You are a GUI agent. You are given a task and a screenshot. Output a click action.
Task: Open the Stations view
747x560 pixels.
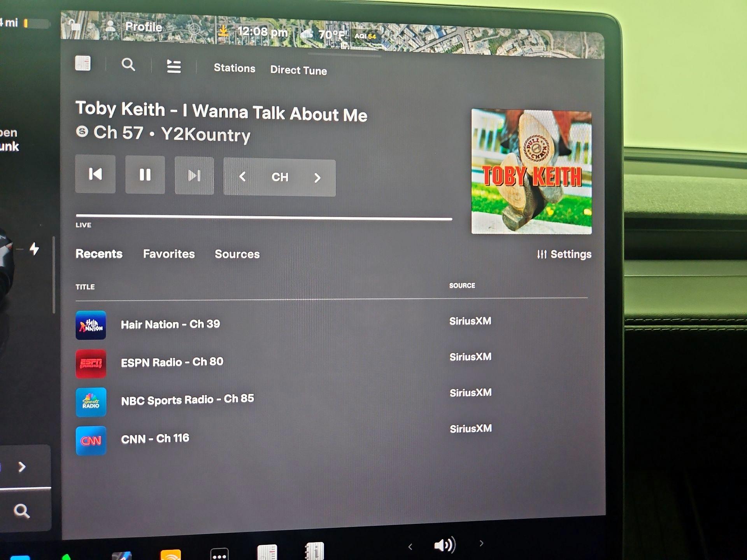coord(234,68)
